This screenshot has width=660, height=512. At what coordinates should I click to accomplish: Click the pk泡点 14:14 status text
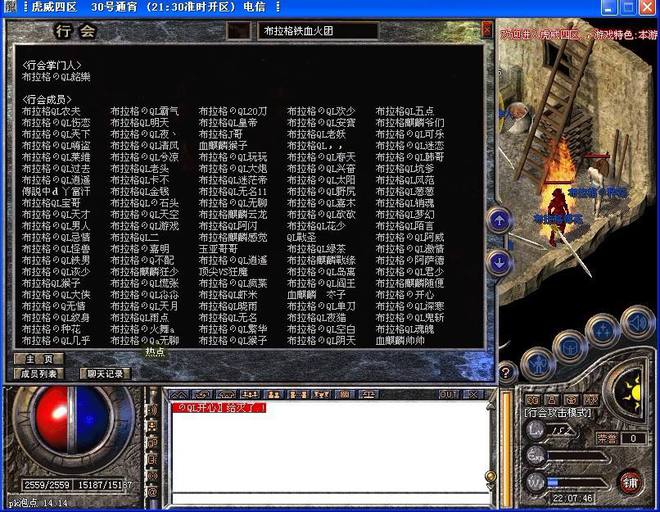38,503
